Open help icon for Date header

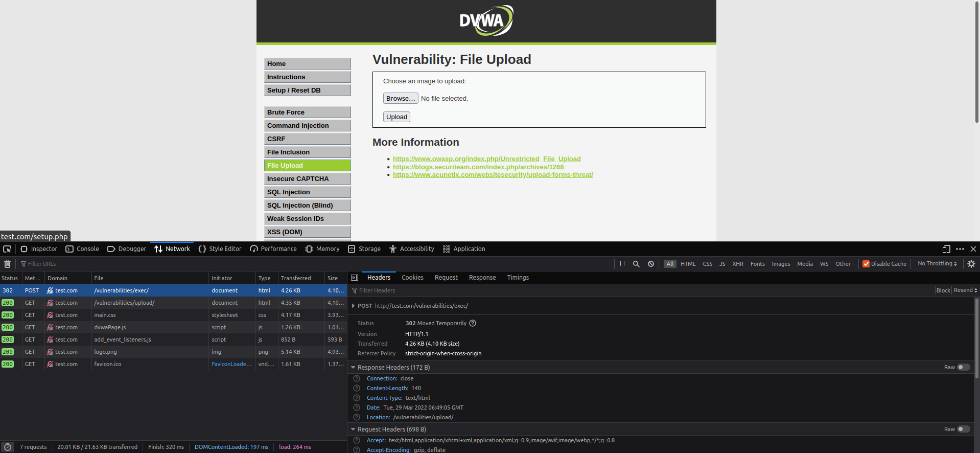[x=357, y=407]
